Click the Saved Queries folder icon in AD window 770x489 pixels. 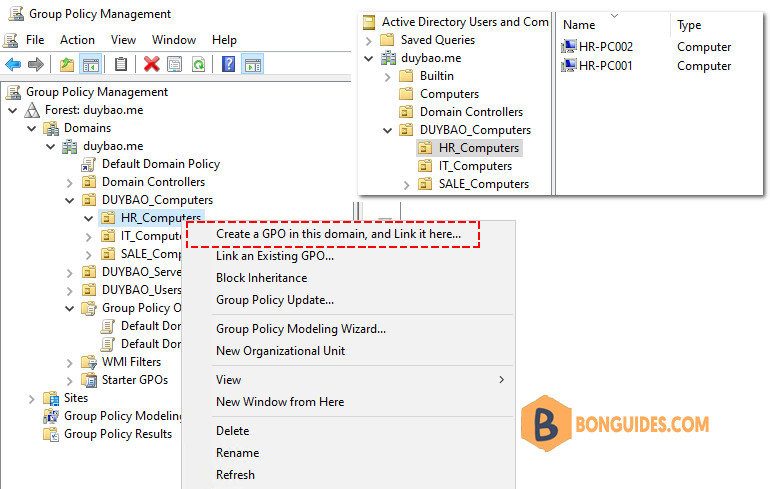pos(387,40)
